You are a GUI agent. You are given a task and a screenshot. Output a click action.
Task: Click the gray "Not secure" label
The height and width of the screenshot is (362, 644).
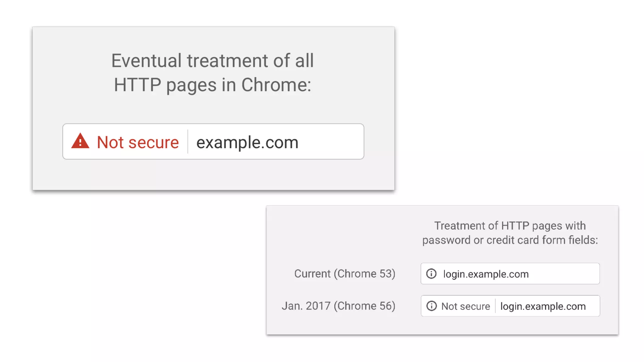[465, 306]
